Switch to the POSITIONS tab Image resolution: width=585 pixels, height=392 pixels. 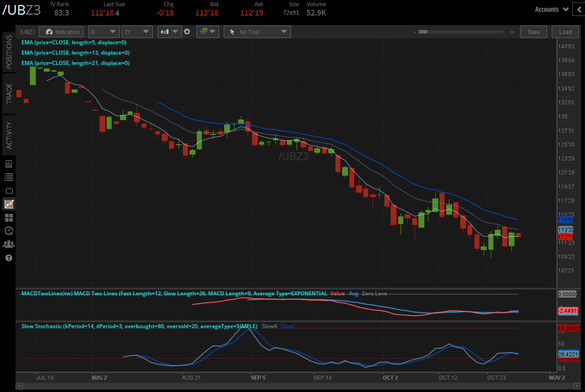9,52
